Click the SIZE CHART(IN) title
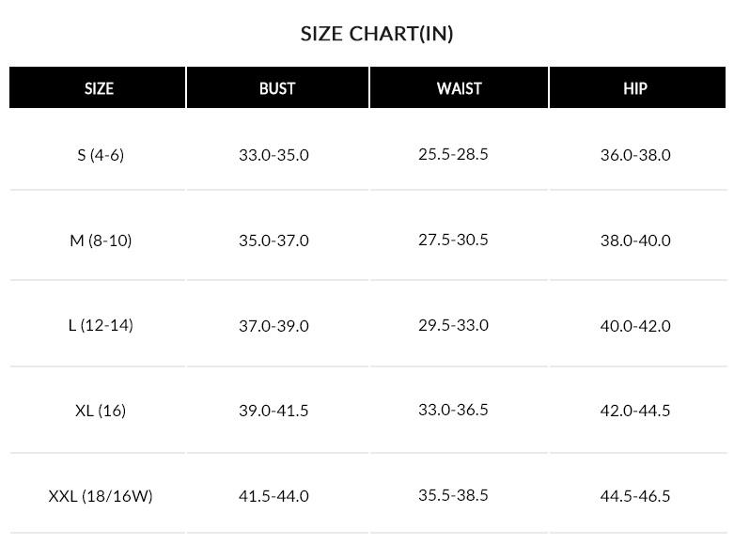The height and width of the screenshot is (560, 734). click(x=377, y=34)
